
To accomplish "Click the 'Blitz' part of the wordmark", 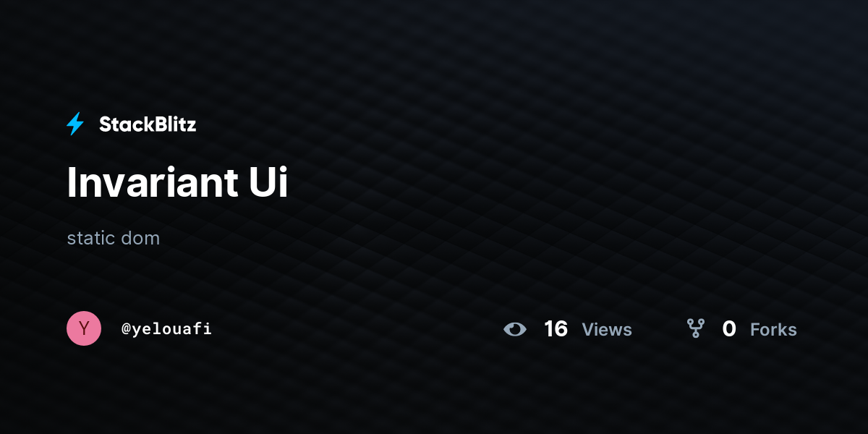I will pyautogui.click(x=171, y=124).
